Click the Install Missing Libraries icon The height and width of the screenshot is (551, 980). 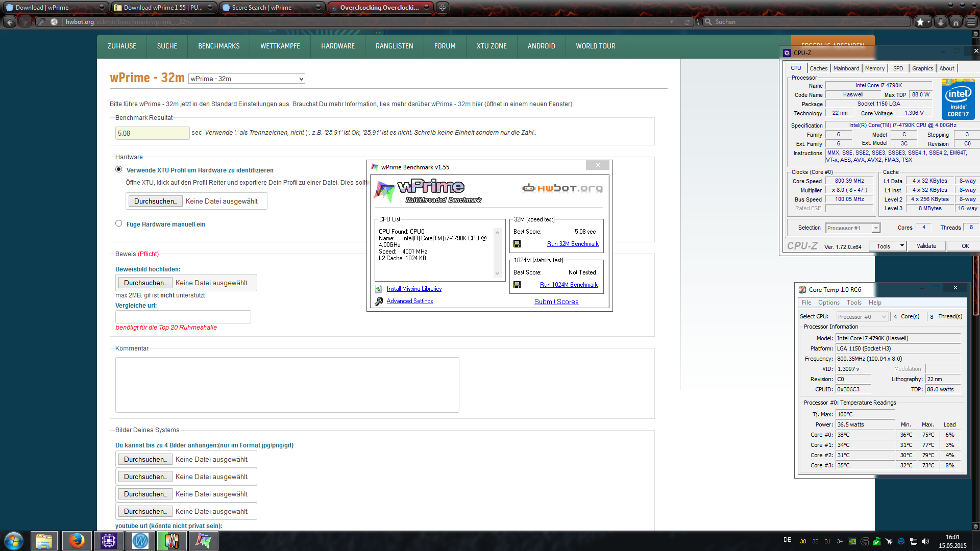pos(379,289)
